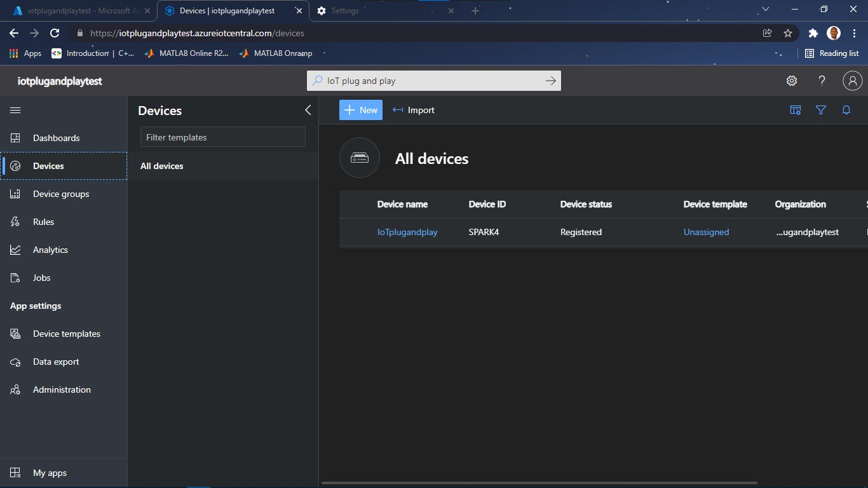Sort by Device name column header

(x=402, y=204)
